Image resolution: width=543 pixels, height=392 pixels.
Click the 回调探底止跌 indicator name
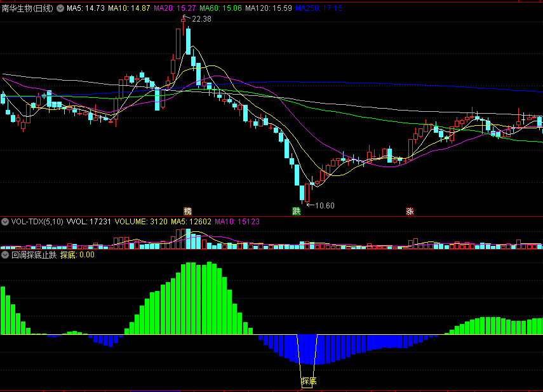34,255
